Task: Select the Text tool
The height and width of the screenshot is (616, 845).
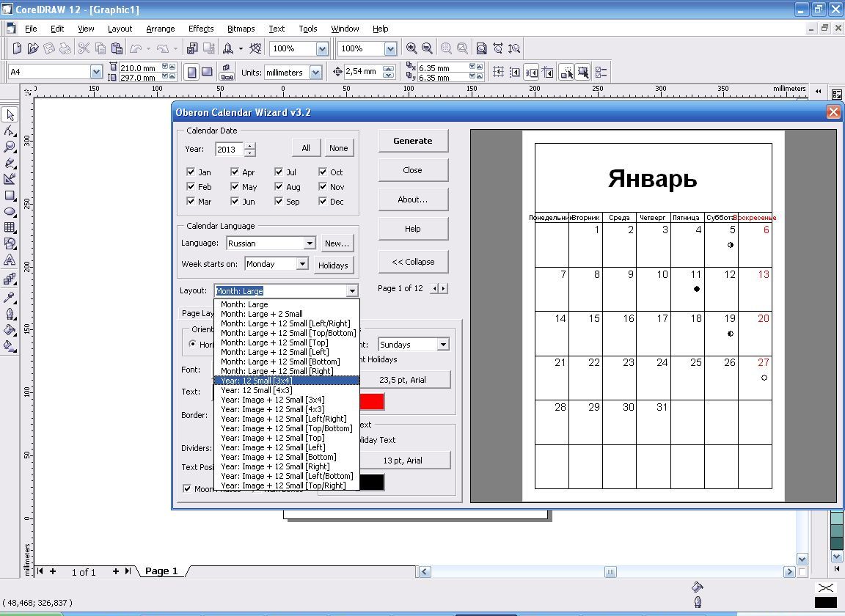Action: (x=10, y=258)
